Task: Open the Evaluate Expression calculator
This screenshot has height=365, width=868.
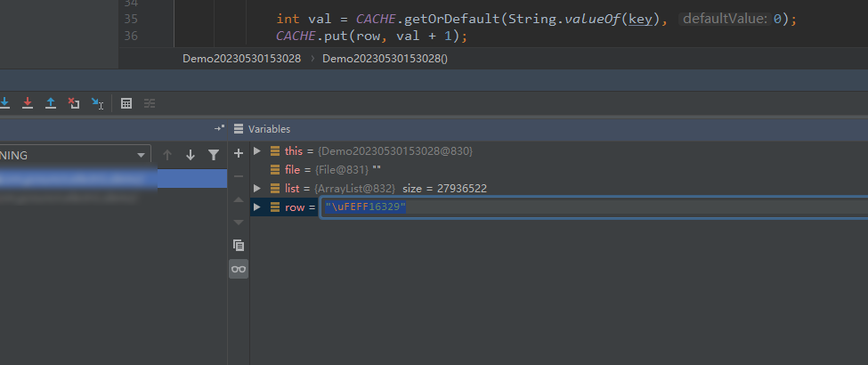Action: [126, 103]
